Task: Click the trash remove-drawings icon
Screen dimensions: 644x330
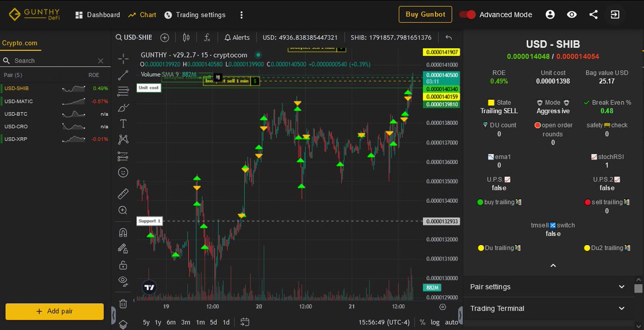Action: [x=123, y=303]
